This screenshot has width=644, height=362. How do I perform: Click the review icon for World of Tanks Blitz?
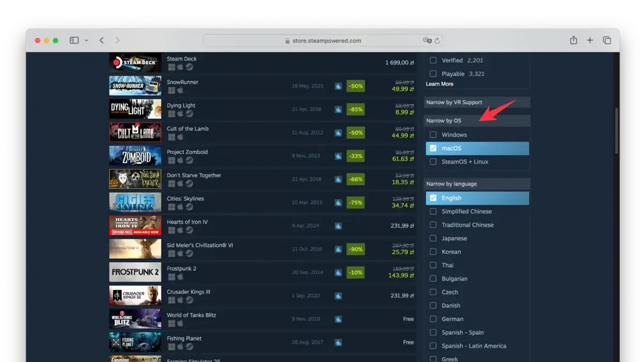click(338, 319)
